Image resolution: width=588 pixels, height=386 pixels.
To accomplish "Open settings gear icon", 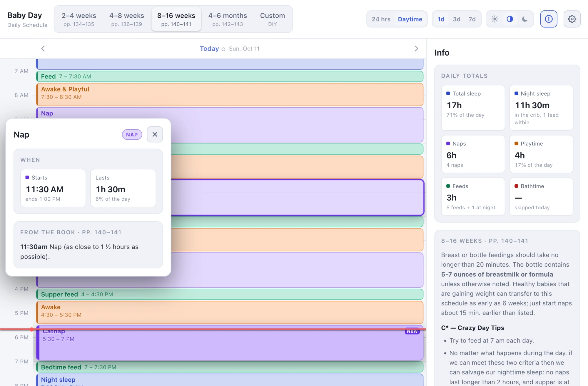I will (x=572, y=19).
